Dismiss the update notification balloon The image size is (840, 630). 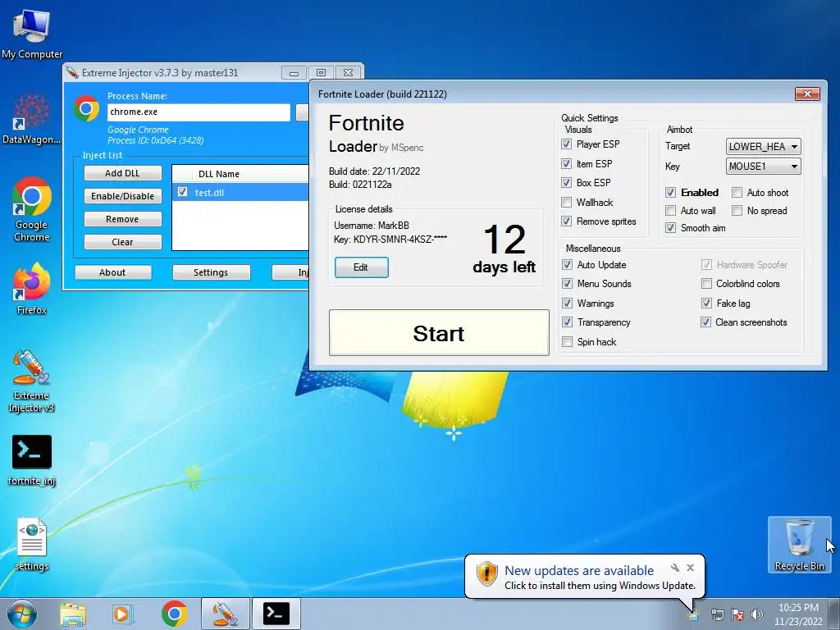[690, 568]
